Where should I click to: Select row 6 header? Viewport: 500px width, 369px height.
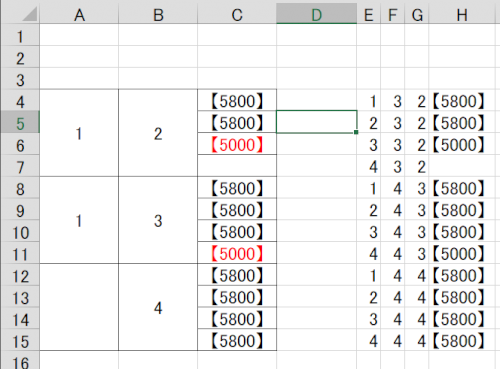click(20, 145)
